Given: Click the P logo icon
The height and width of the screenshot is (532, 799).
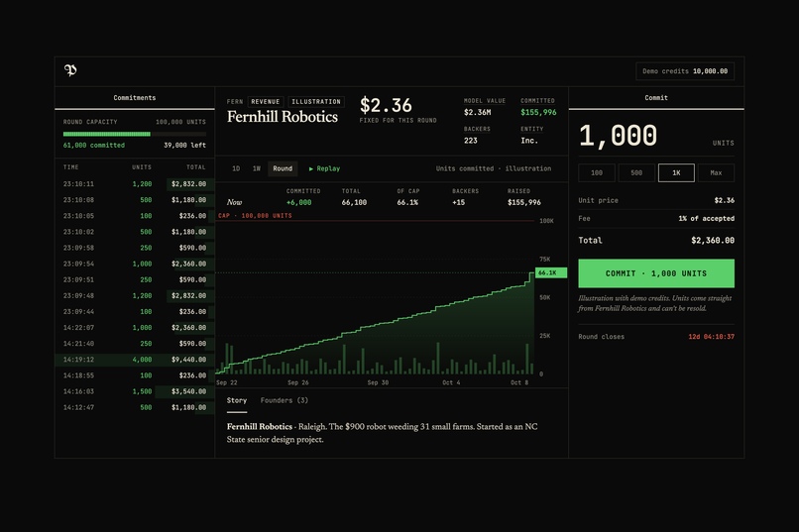Looking at the screenshot, I should coord(70,70).
